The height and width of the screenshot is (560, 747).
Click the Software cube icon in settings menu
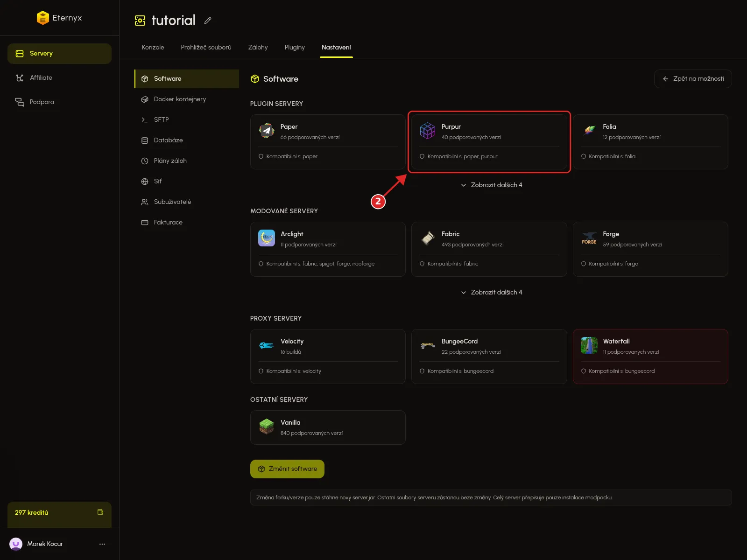(x=145, y=79)
